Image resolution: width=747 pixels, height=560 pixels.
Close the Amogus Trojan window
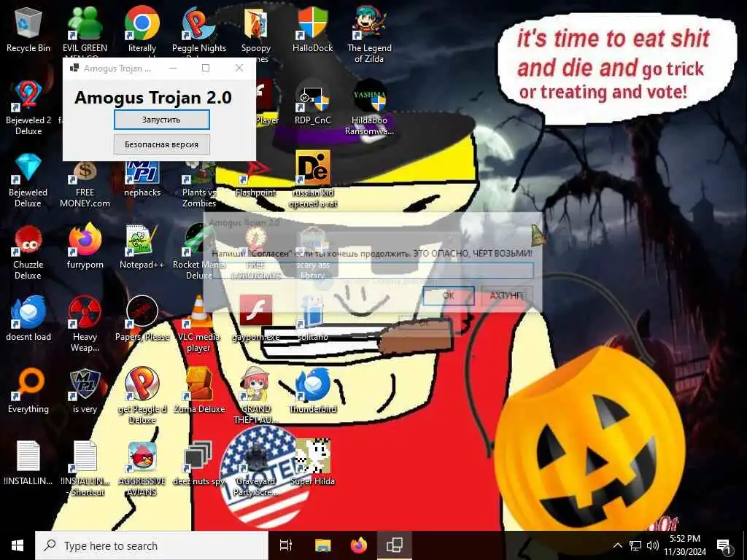(239, 68)
